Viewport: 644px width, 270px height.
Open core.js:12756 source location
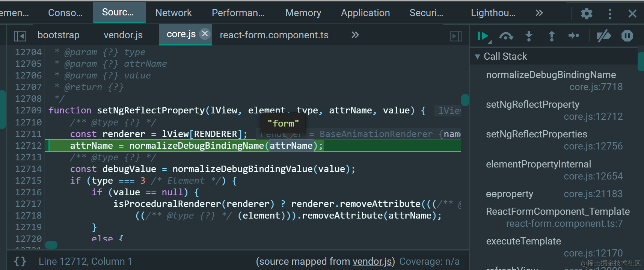click(x=593, y=146)
